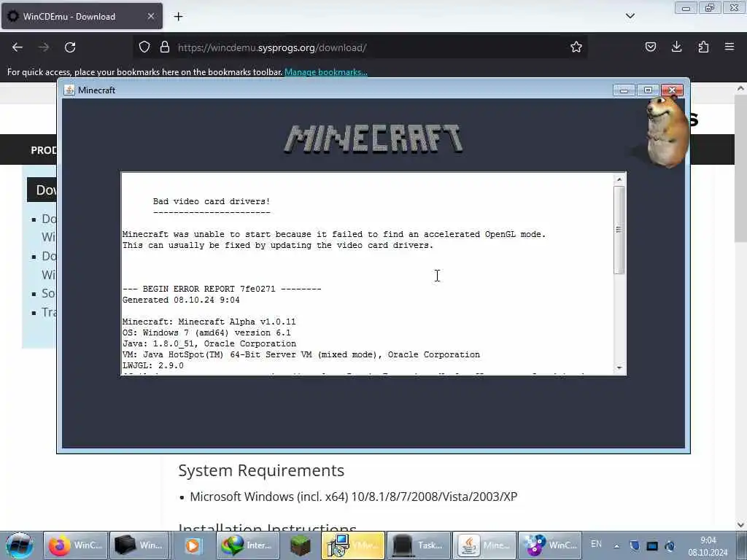Open the Firefox extensions puzzle icon
This screenshot has width=747, height=560.
pyautogui.click(x=703, y=47)
